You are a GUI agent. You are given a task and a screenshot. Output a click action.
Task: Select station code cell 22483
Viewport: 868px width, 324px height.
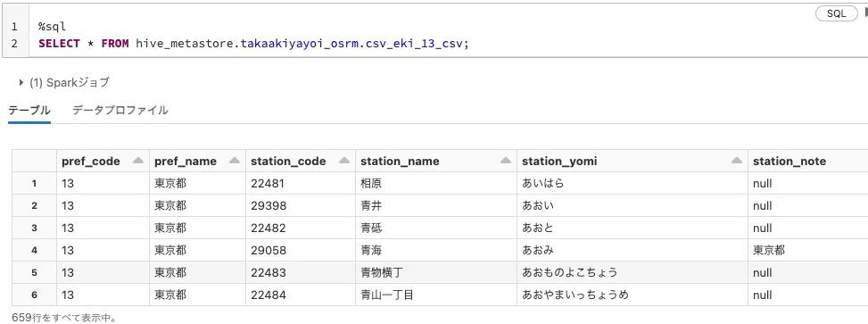pos(301,272)
